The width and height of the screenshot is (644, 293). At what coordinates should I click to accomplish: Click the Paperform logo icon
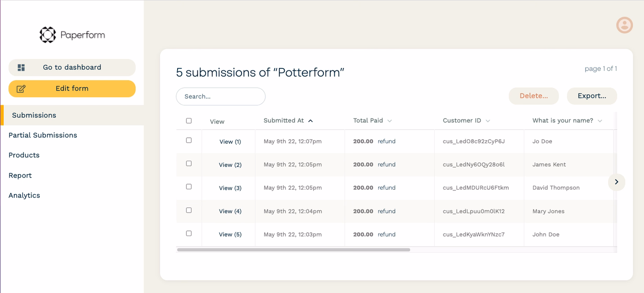[x=47, y=35]
